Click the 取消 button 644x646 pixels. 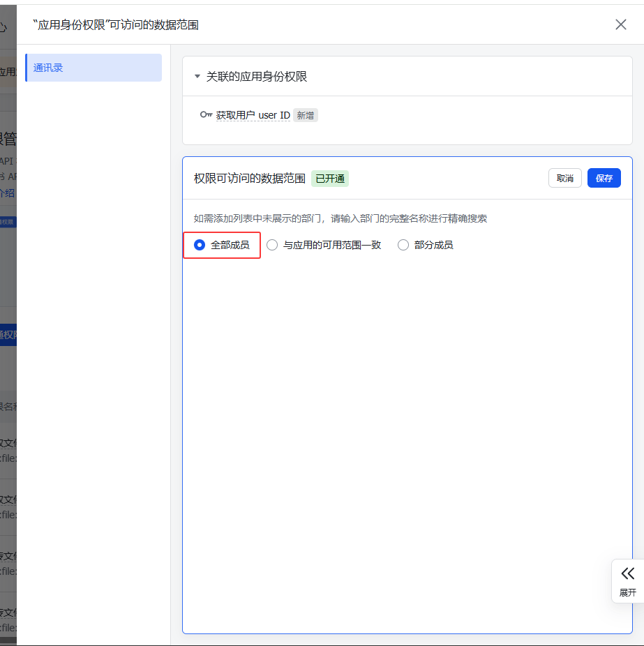pos(565,178)
